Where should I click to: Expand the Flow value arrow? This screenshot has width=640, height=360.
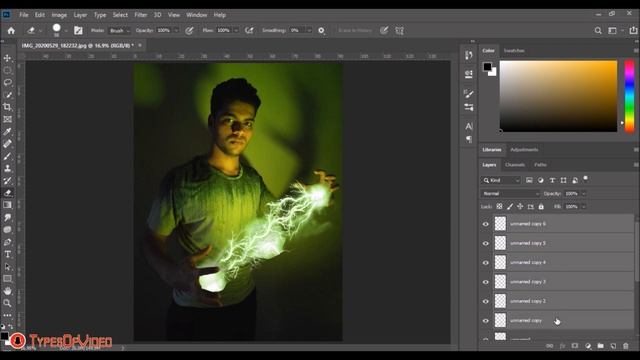(x=236, y=31)
